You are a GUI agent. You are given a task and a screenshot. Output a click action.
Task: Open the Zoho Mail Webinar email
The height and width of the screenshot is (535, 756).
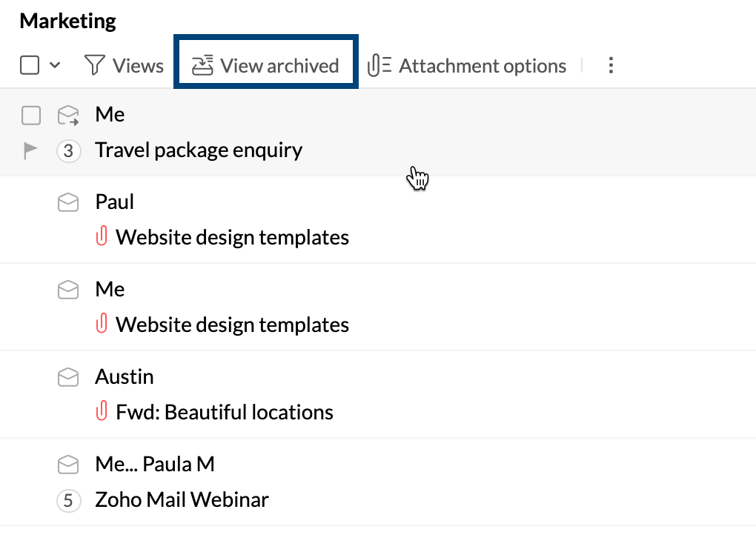tap(182, 499)
